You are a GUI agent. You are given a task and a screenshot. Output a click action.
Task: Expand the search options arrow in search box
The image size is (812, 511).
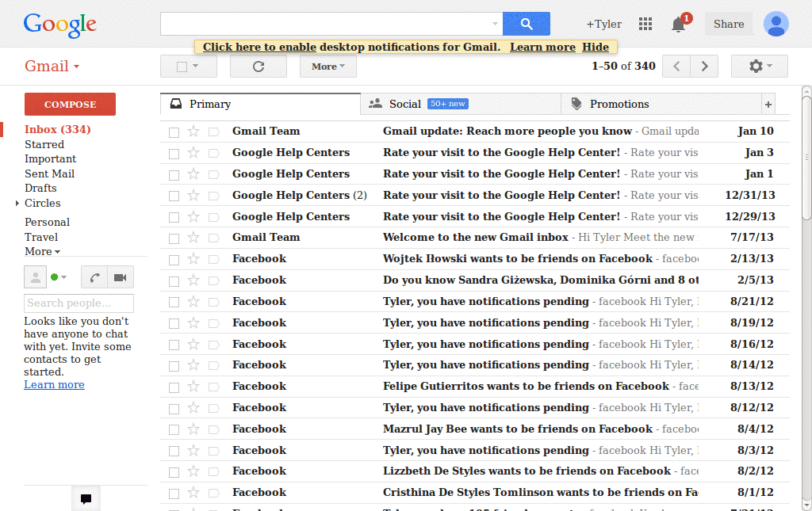(x=495, y=24)
